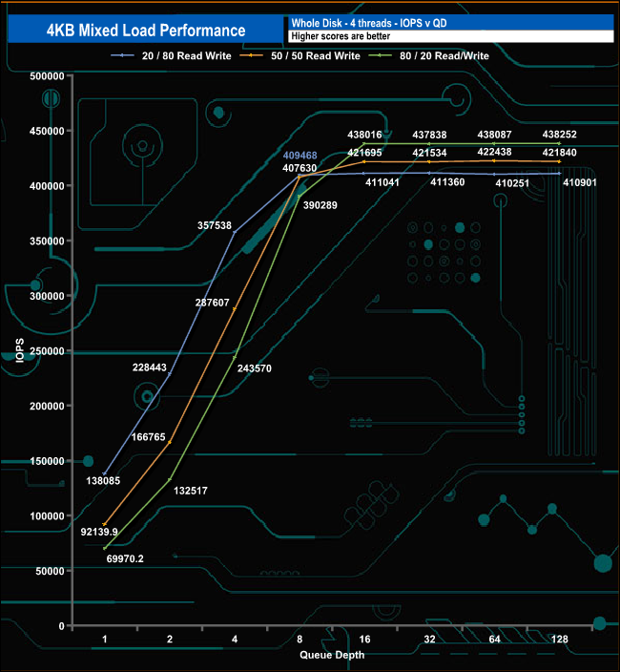Click the 150000 y-axis label
The width and height of the screenshot is (620, 672).
pyautogui.click(x=47, y=461)
